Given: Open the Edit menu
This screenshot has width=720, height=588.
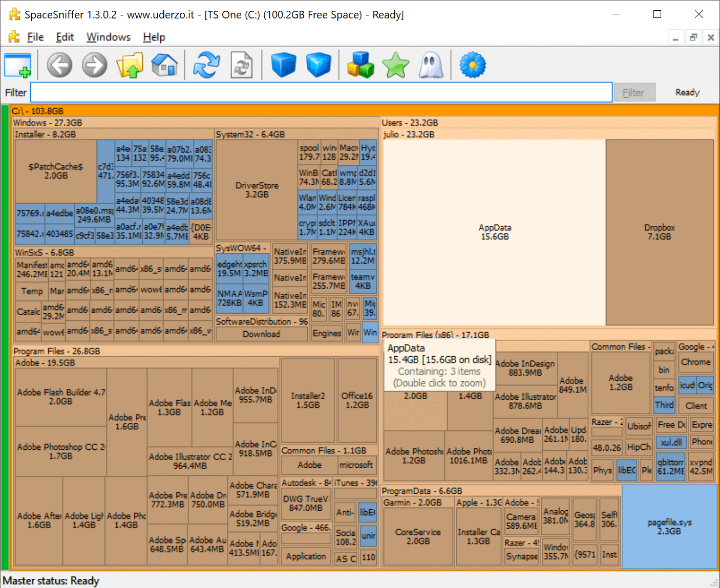Looking at the screenshot, I should pos(65,37).
